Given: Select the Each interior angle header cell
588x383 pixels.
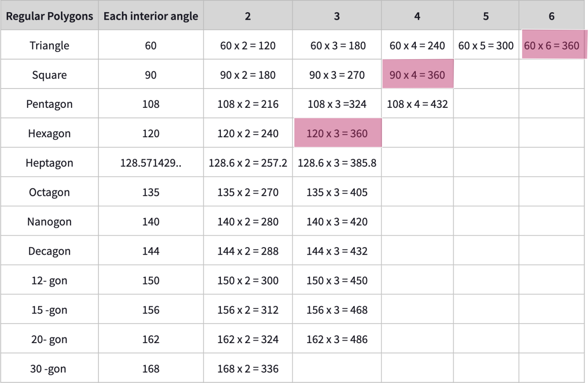Looking at the screenshot, I should 151,16.
